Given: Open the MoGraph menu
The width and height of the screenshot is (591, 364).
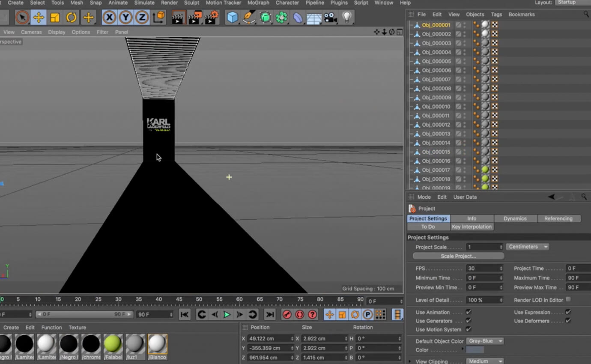Looking at the screenshot, I should [258, 3].
